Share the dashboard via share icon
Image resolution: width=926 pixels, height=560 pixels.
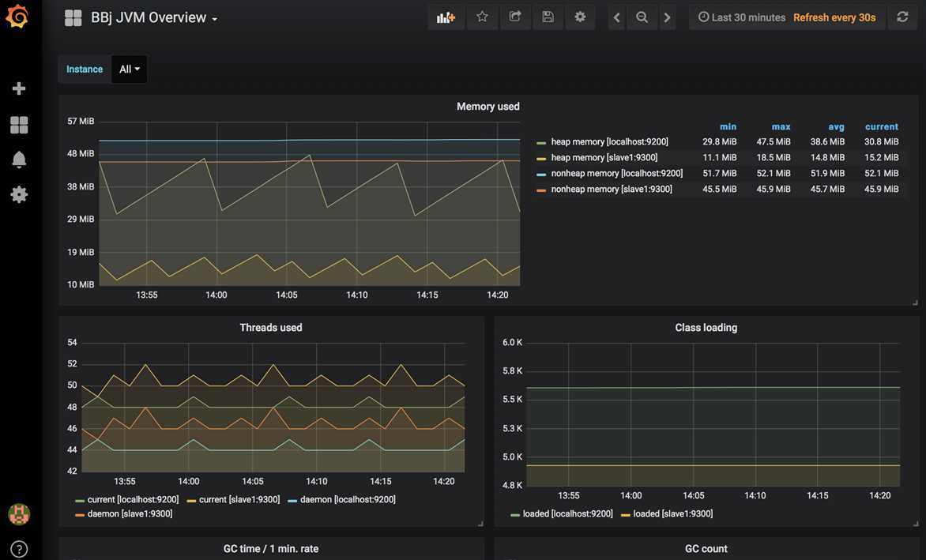tap(515, 17)
